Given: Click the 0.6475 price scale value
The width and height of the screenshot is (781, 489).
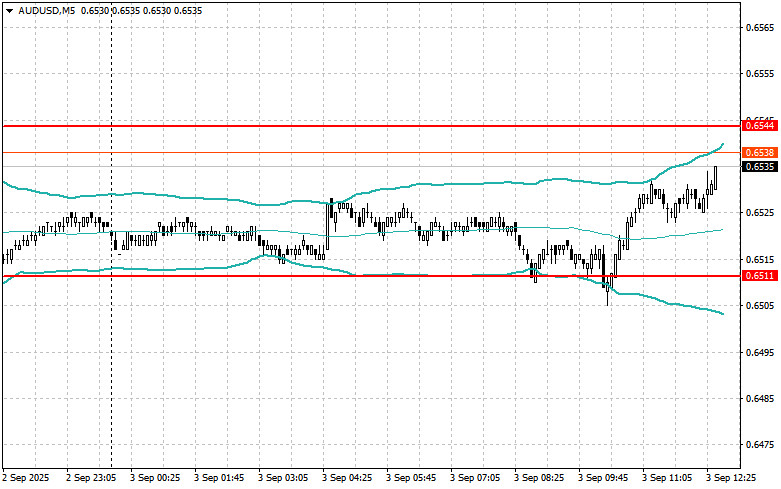Looking at the screenshot, I should tap(760, 445).
